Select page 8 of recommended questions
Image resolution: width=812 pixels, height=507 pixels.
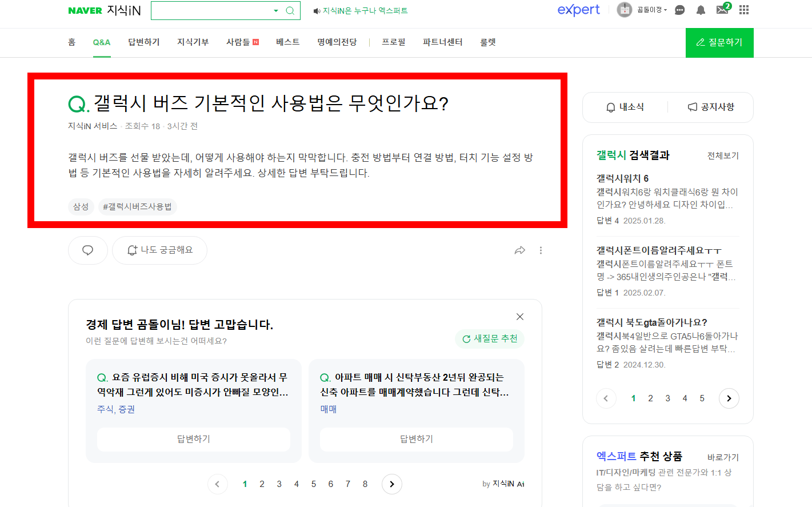click(365, 484)
